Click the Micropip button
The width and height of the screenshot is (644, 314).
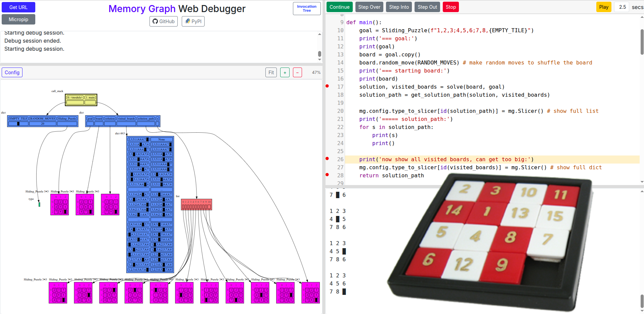tap(18, 19)
